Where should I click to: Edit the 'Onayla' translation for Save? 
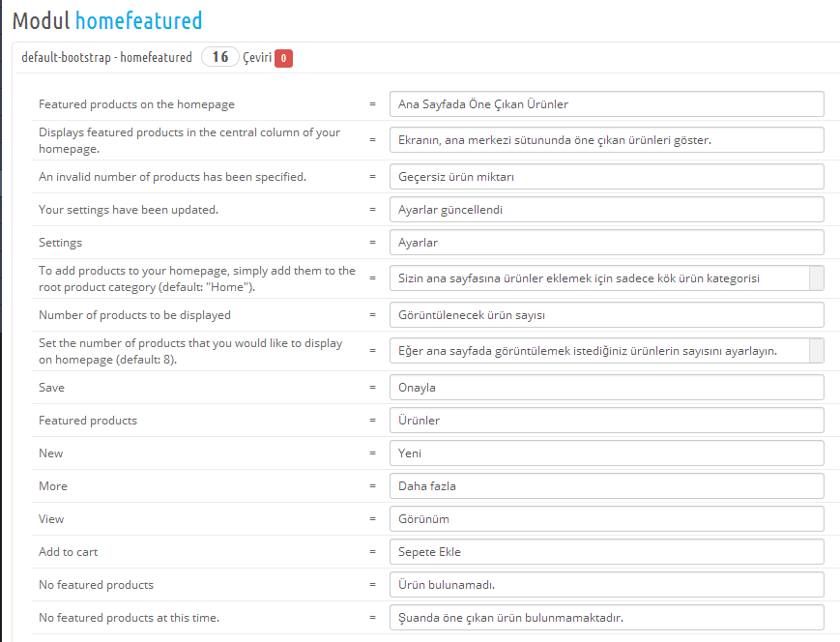pyautogui.click(x=606, y=388)
